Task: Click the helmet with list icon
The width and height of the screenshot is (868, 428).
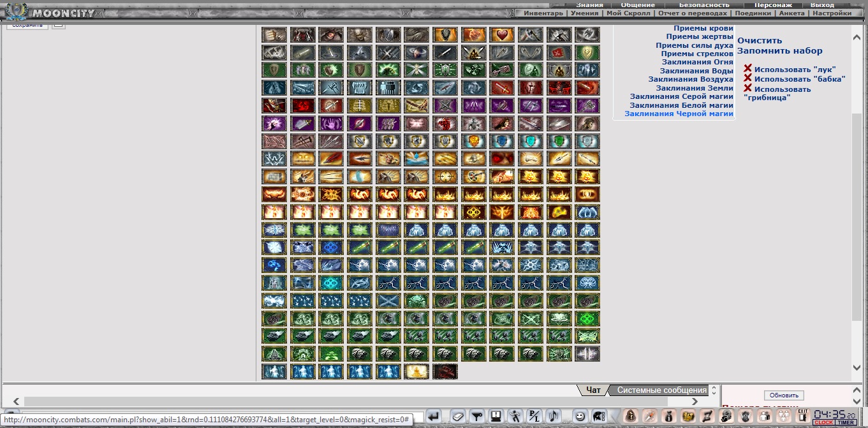Action: [598, 417]
